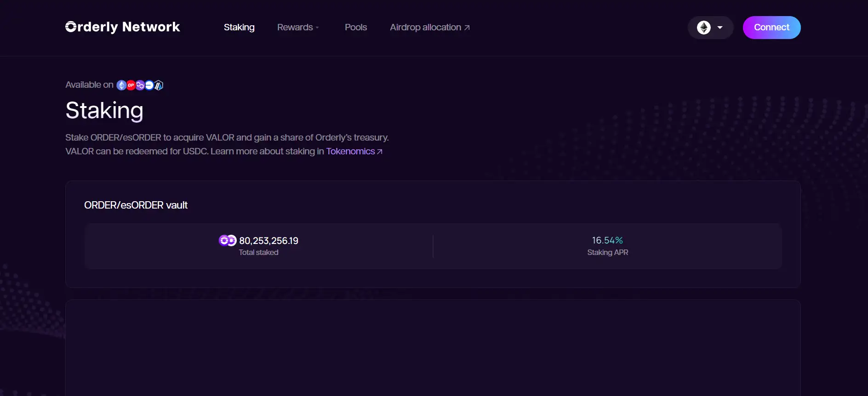Open the Tokenomics link
This screenshot has height=396, width=868.
(x=350, y=152)
